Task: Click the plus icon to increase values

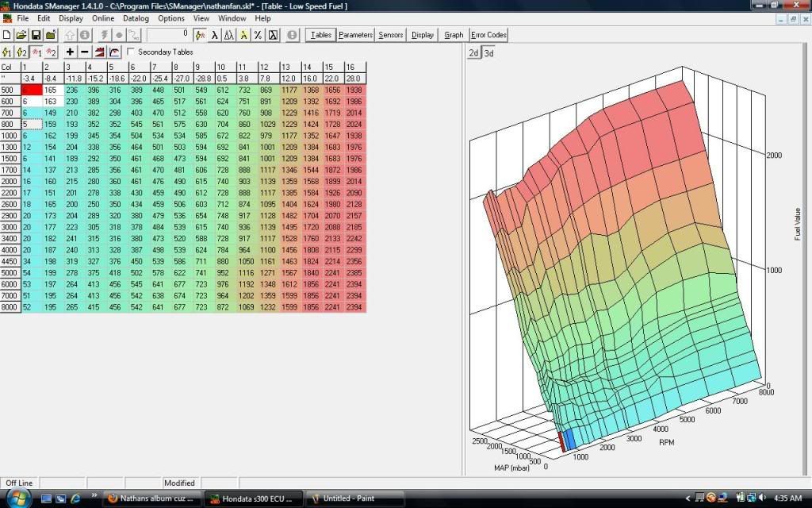Action: click(x=71, y=52)
